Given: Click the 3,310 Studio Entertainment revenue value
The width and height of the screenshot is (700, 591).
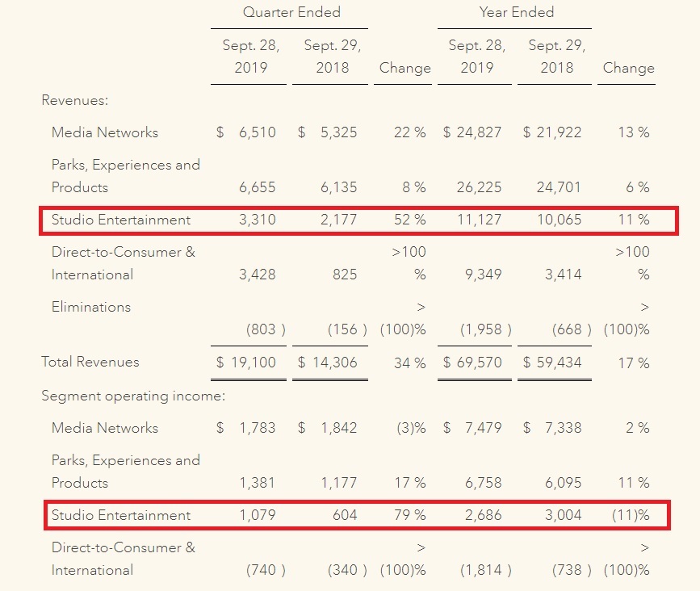Looking at the screenshot, I should tap(257, 220).
